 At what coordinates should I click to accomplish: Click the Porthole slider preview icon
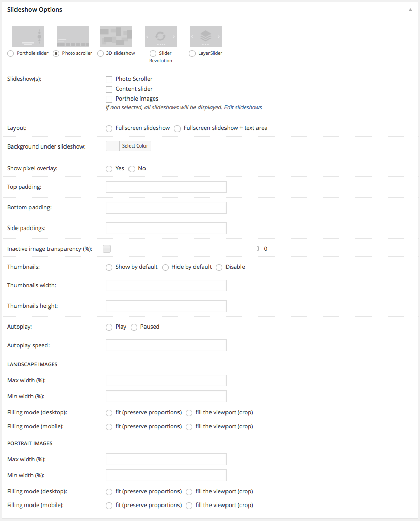pos(27,37)
